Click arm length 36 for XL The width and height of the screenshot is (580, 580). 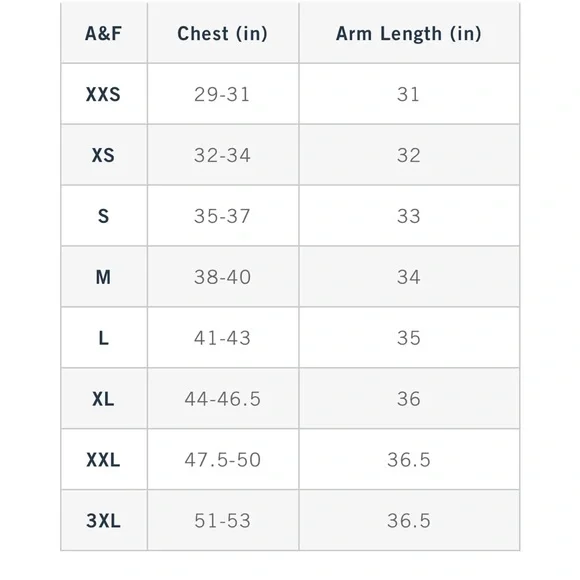pos(409,399)
